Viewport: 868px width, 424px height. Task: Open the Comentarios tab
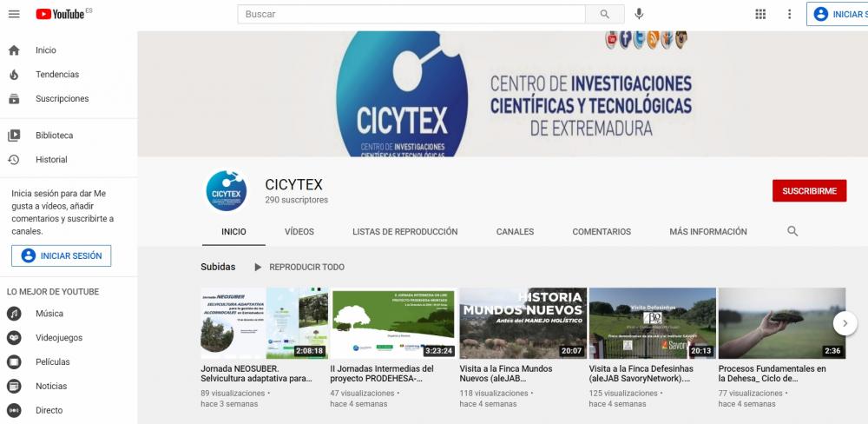click(x=602, y=232)
